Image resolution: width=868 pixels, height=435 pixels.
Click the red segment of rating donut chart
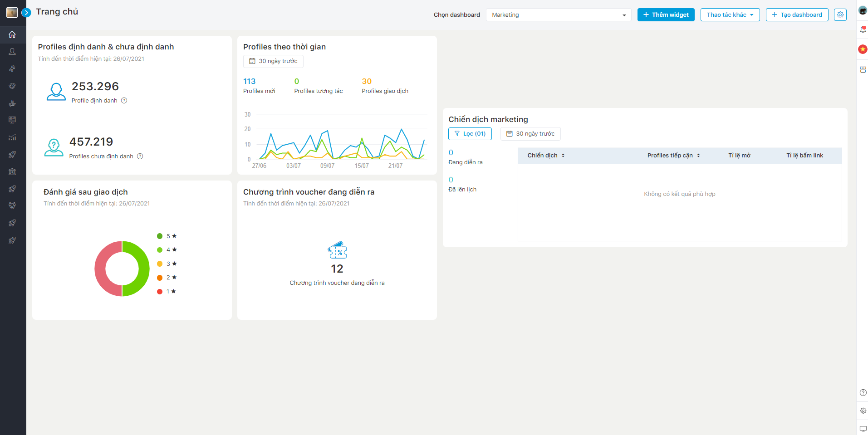coord(100,269)
